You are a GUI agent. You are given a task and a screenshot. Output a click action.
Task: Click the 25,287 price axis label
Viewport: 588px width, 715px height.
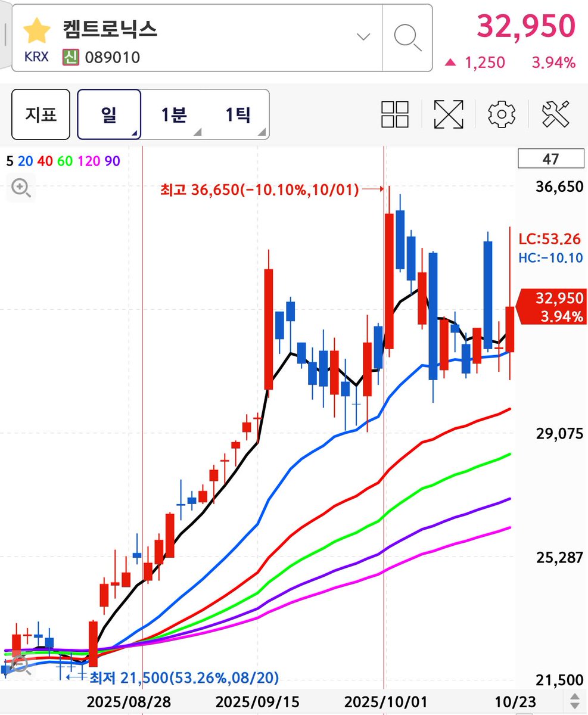coord(561,558)
